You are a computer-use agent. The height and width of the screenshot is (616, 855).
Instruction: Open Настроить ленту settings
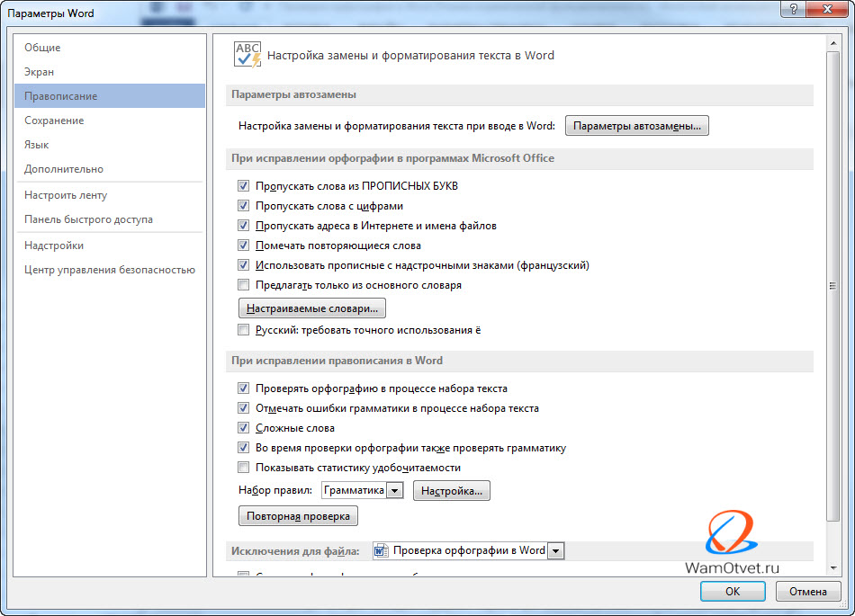[x=110, y=195]
